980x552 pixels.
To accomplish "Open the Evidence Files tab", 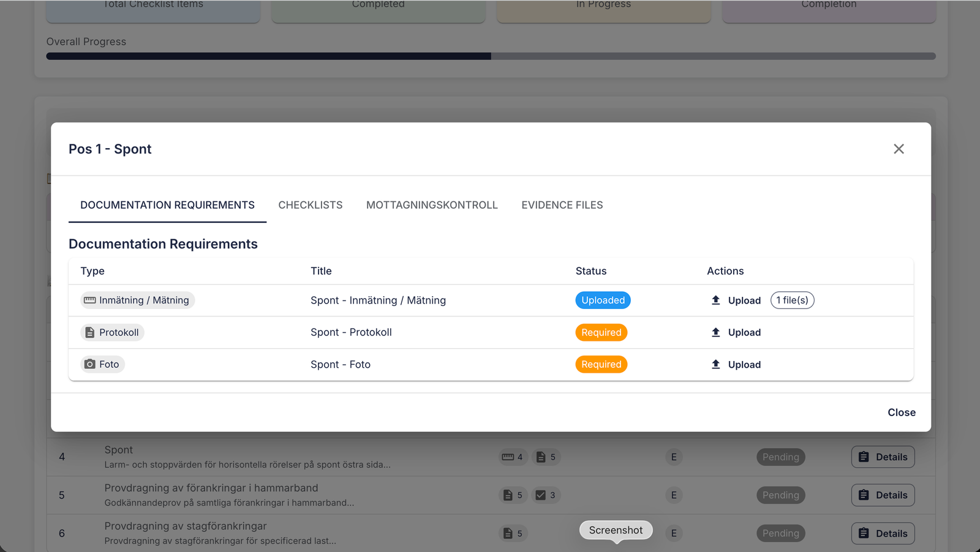I will 562,205.
